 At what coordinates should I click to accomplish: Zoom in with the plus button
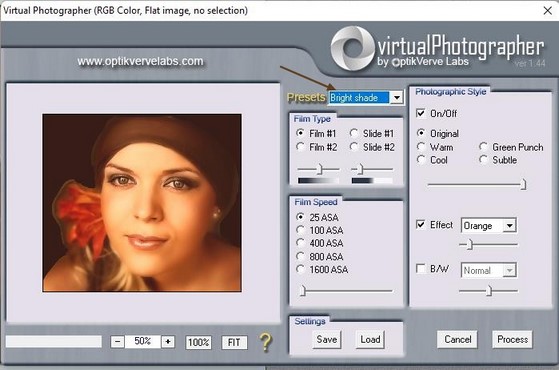coord(168,342)
